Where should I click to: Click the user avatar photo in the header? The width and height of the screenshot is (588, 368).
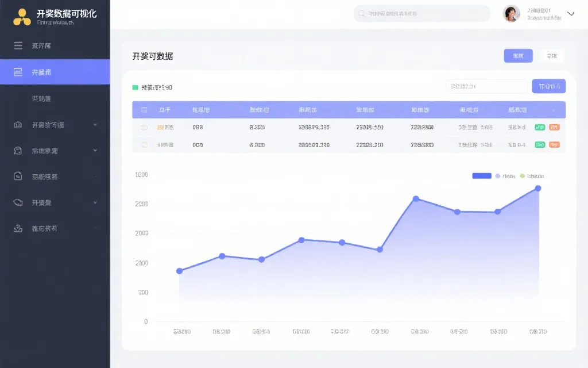(511, 14)
